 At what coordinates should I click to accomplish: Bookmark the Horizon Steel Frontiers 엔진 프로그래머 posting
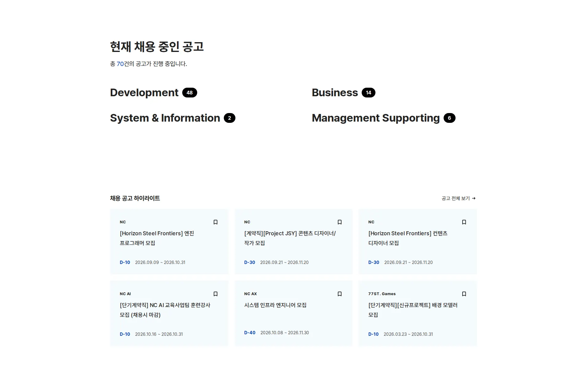216,222
